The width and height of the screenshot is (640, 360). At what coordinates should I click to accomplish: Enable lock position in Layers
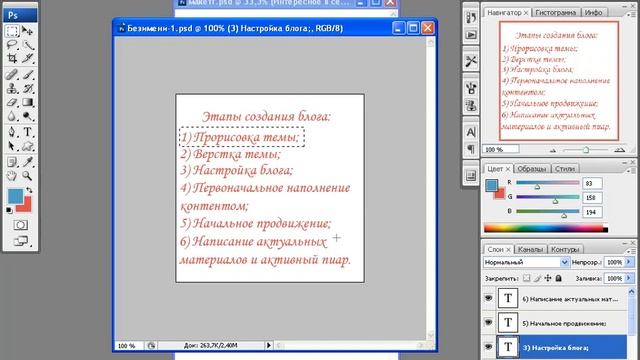click(x=548, y=278)
